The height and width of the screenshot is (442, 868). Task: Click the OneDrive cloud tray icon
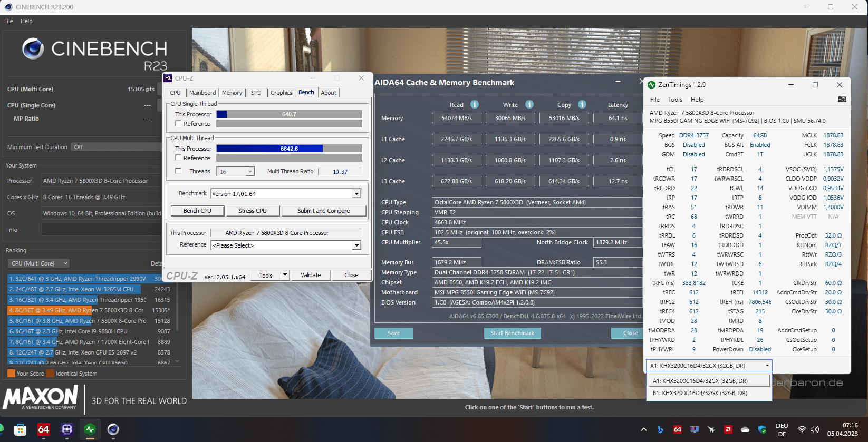click(x=745, y=429)
